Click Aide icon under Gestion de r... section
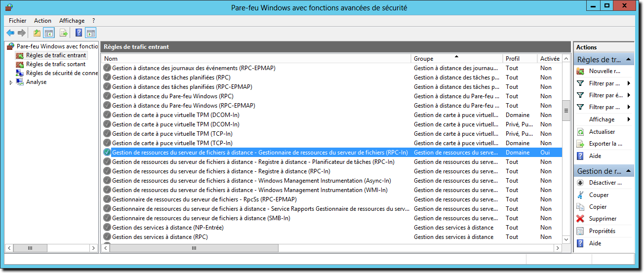The width and height of the screenshot is (644, 273). 581,243
